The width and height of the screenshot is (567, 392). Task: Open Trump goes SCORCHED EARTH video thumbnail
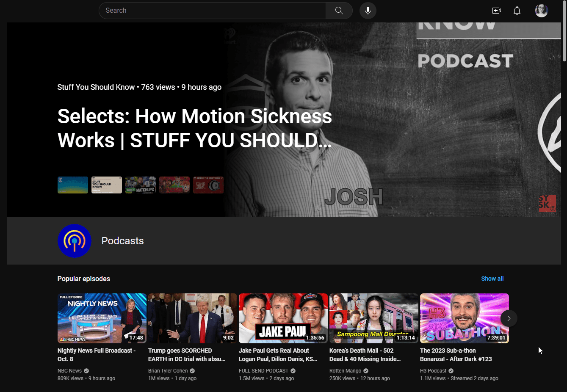tap(193, 318)
